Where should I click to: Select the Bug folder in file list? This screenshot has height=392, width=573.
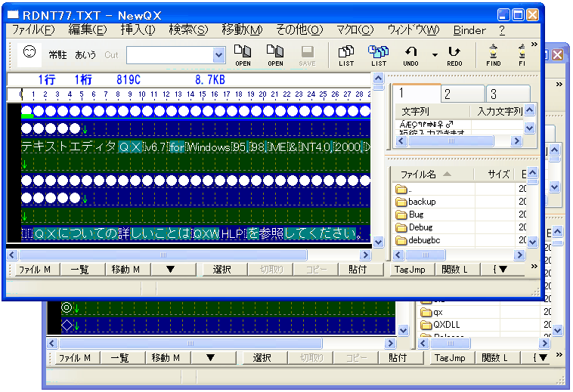[x=409, y=215]
